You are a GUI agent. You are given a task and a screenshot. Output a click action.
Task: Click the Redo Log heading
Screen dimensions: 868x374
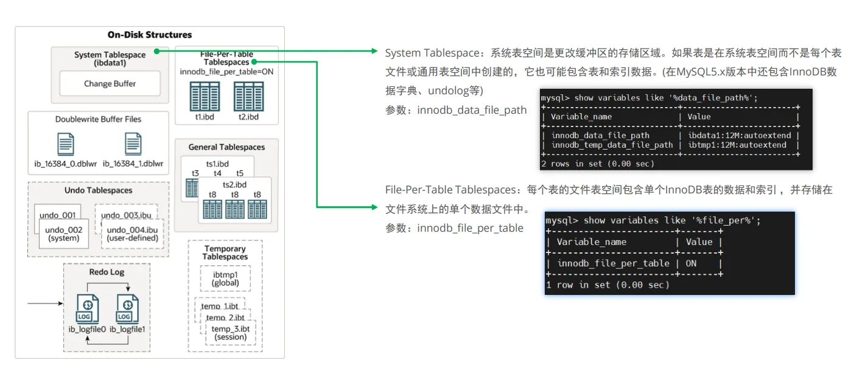(107, 272)
